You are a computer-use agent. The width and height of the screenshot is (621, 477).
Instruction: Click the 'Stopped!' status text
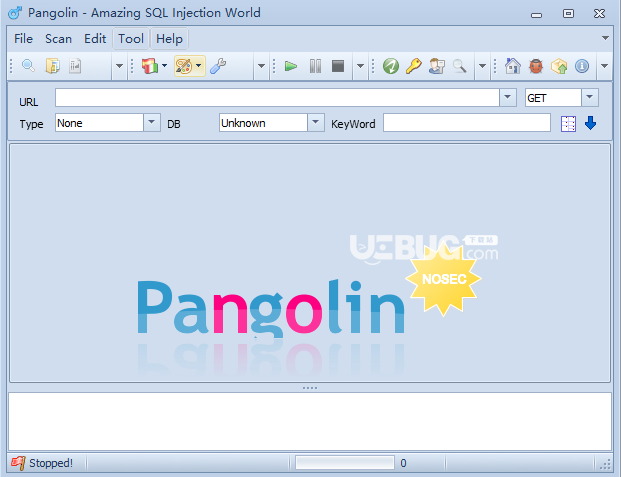click(51, 463)
